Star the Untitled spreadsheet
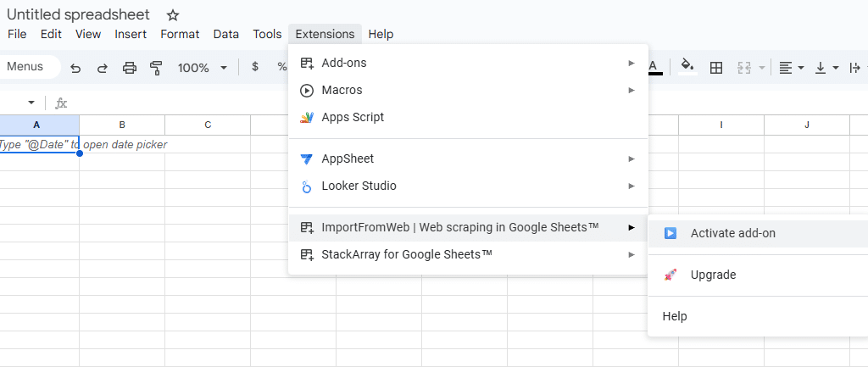Viewport: 868px width, 367px height. [173, 15]
